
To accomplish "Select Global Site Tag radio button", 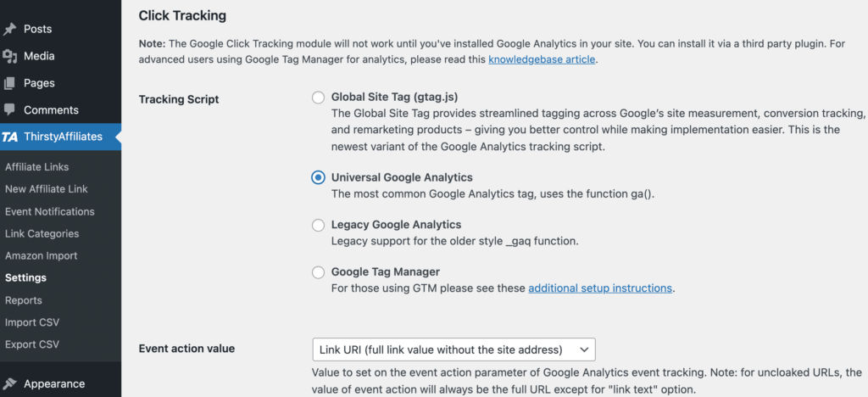I will point(318,97).
